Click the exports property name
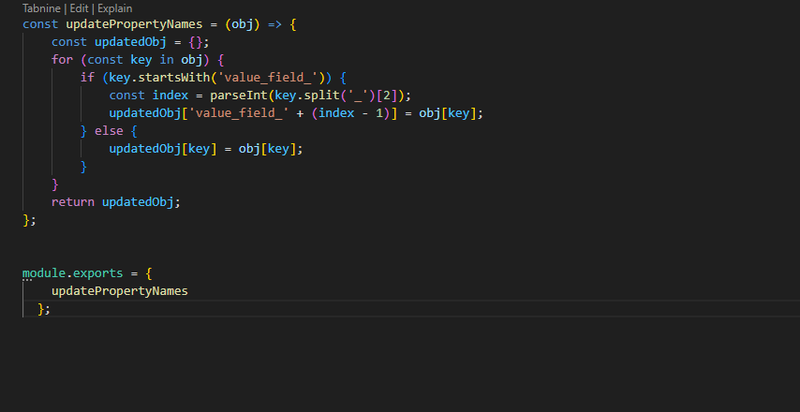This screenshot has width=800, height=412. (x=98, y=273)
